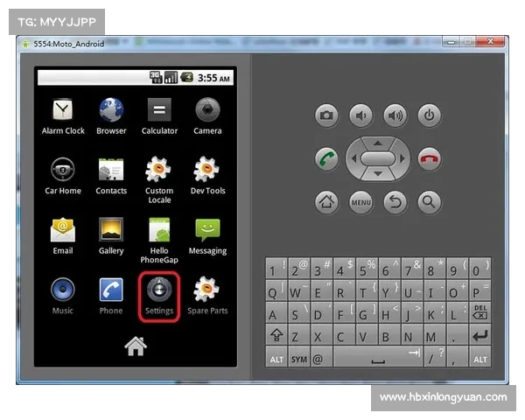Launch the Hello PhoneGap app
The width and height of the screenshot is (525, 420).
[x=159, y=241]
